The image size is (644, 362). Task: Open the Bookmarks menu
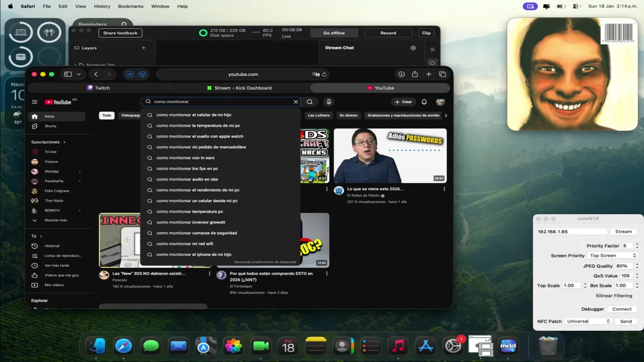click(x=131, y=6)
